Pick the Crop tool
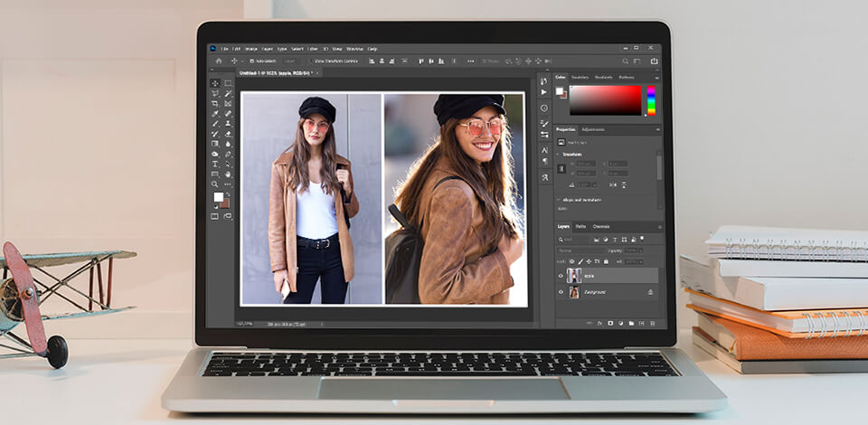Screen dimensions: 868x425 point(215,104)
